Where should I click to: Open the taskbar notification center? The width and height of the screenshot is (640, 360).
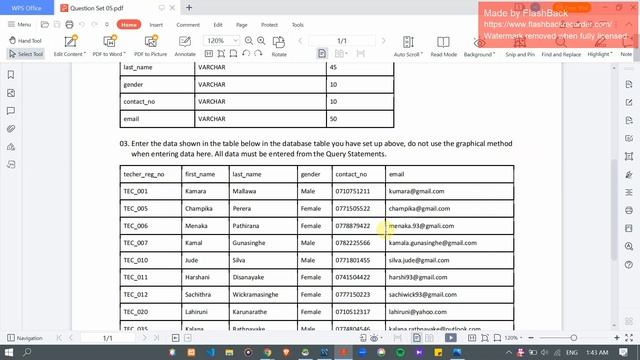623,352
